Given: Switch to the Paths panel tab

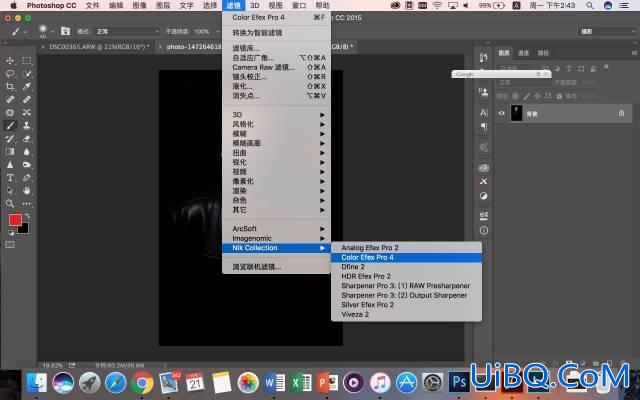Looking at the screenshot, I should tap(543, 53).
